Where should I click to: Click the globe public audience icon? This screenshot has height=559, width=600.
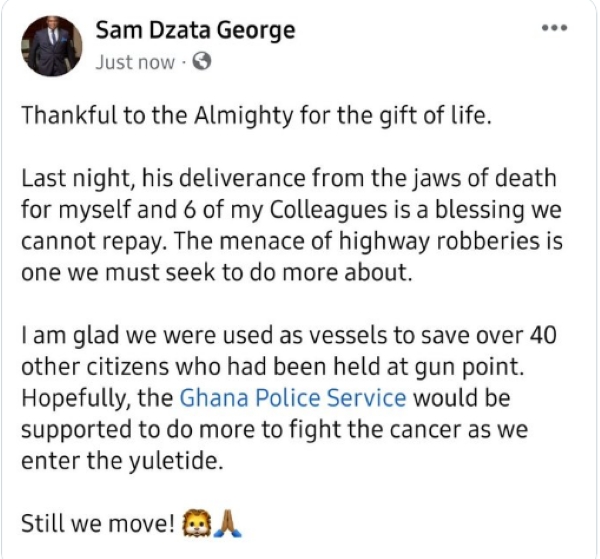pyautogui.click(x=201, y=61)
